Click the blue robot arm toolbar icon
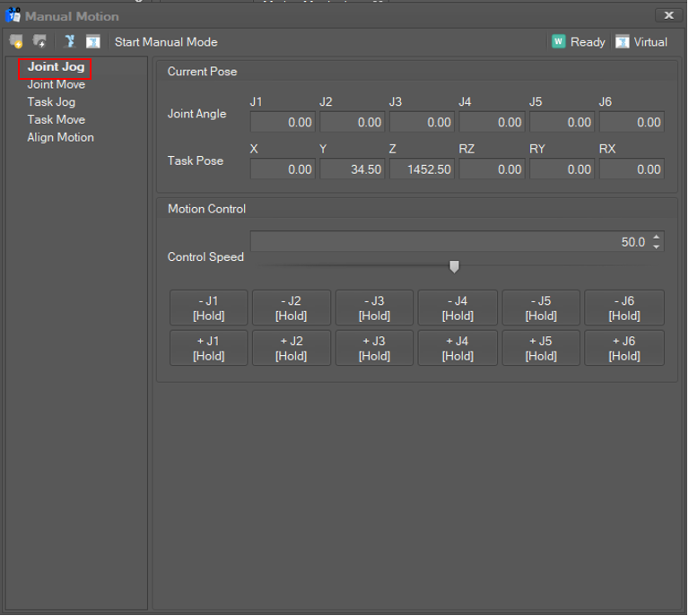Screen dimensions: 689x616 [x=70, y=42]
